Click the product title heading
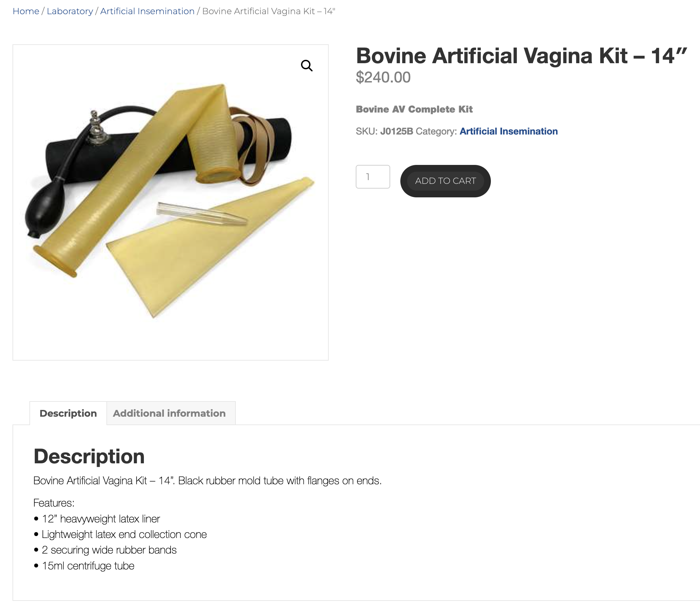Viewport: 700px width, 611px height. (521, 55)
